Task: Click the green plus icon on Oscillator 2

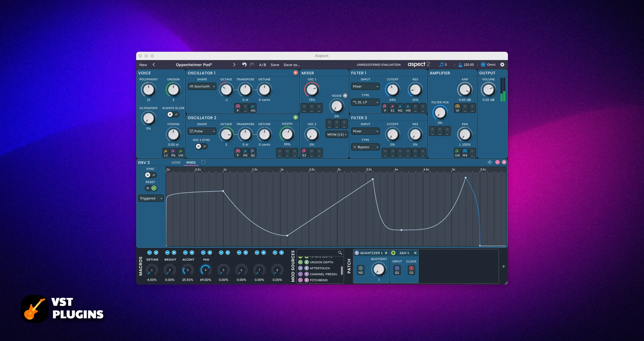Action: pyautogui.click(x=296, y=117)
